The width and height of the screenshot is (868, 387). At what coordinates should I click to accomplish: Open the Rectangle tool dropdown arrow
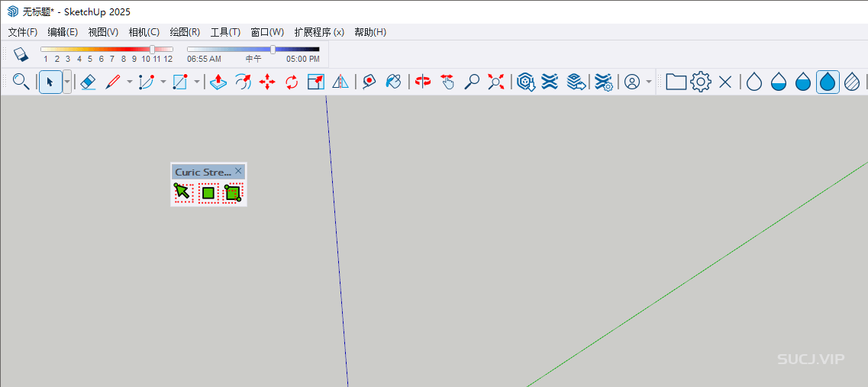pyautogui.click(x=197, y=82)
